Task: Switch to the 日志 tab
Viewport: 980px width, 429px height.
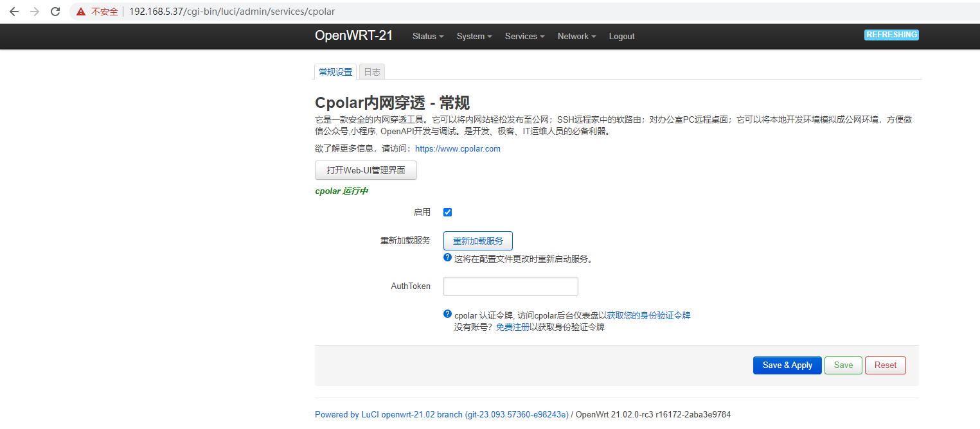Action: [372, 72]
